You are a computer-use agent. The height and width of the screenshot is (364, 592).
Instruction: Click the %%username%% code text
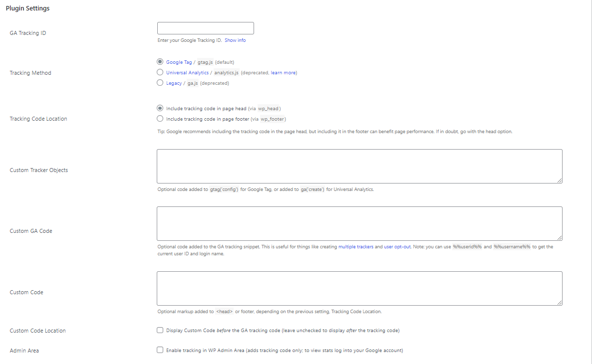512,247
